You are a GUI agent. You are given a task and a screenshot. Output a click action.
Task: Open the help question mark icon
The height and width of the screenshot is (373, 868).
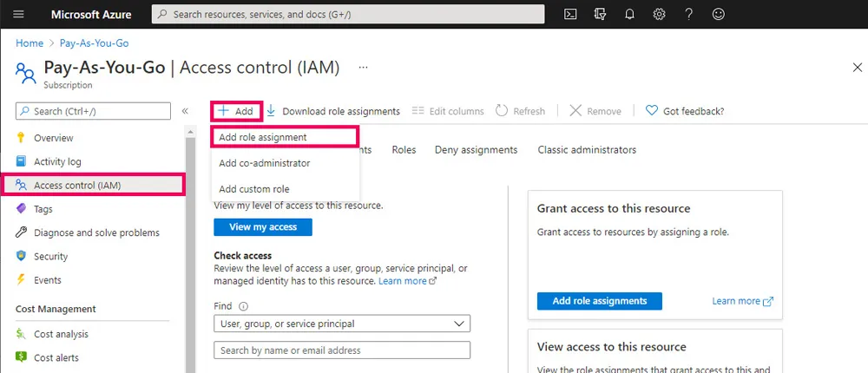click(688, 15)
